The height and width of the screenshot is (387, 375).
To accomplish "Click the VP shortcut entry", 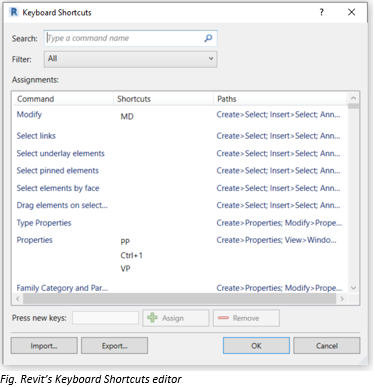I will pyautogui.click(x=125, y=269).
